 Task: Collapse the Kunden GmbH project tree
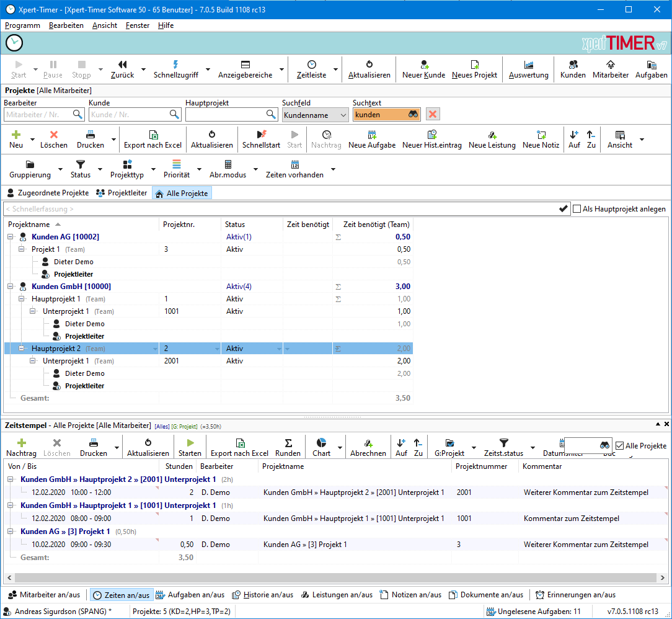(x=11, y=286)
